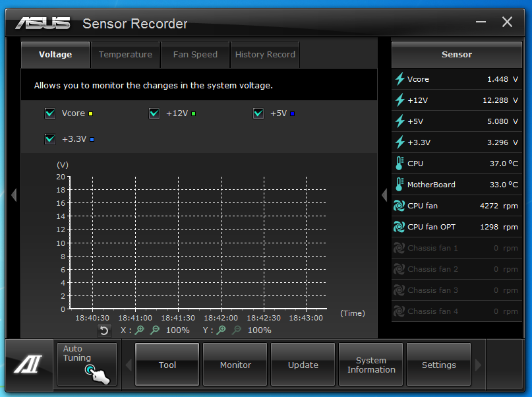This screenshot has width=532, height=397.
Task: Click the X axis 100% zoom value
Action: coord(178,330)
